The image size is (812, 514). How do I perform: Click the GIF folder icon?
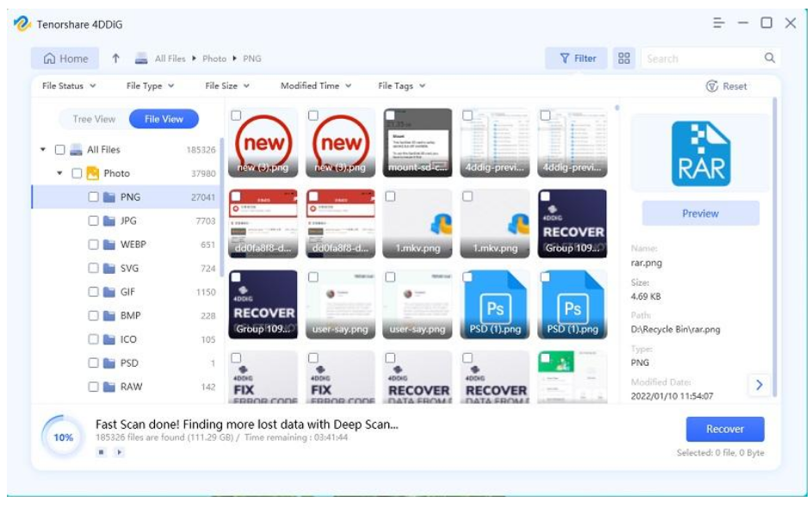pyautogui.click(x=108, y=292)
